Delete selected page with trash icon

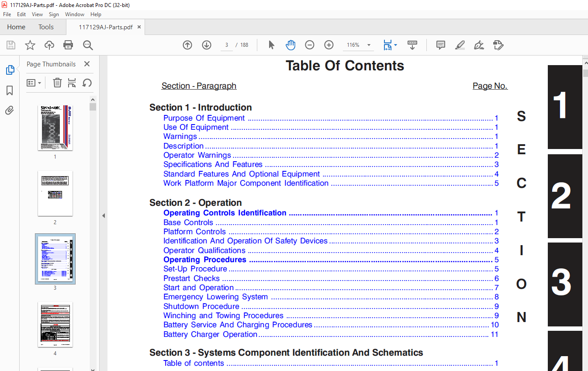pos(57,83)
